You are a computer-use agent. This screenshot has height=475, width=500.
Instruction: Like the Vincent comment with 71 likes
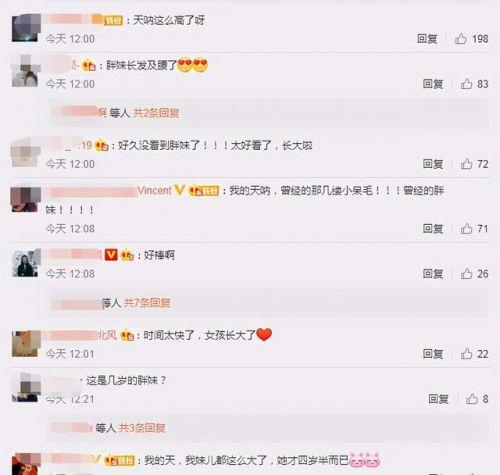tap(466, 229)
